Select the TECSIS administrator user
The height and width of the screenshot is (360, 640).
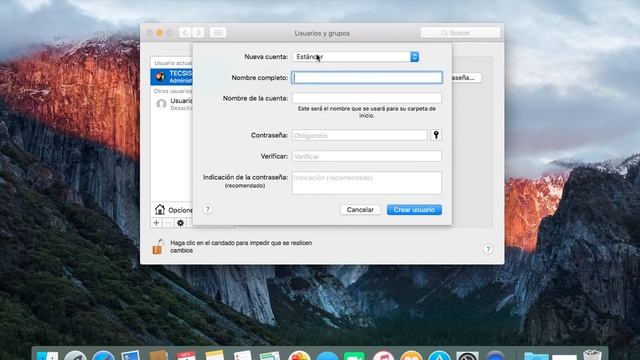coord(172,76)
